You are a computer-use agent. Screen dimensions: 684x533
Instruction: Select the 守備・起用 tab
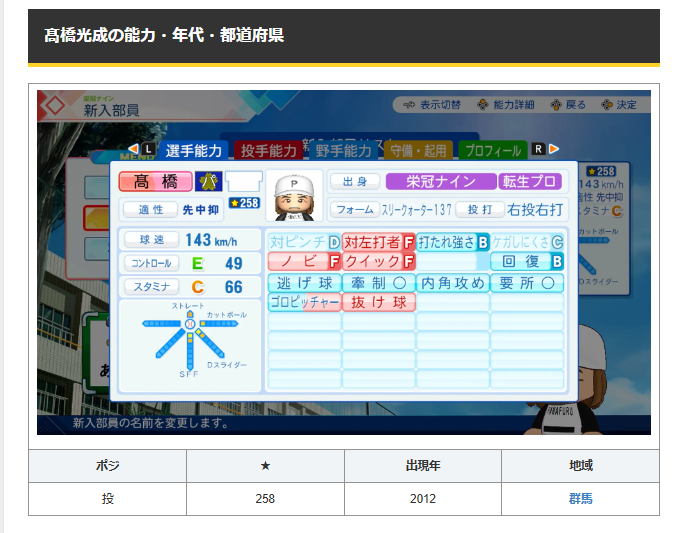pyautogui.click(x=418, y=151)
